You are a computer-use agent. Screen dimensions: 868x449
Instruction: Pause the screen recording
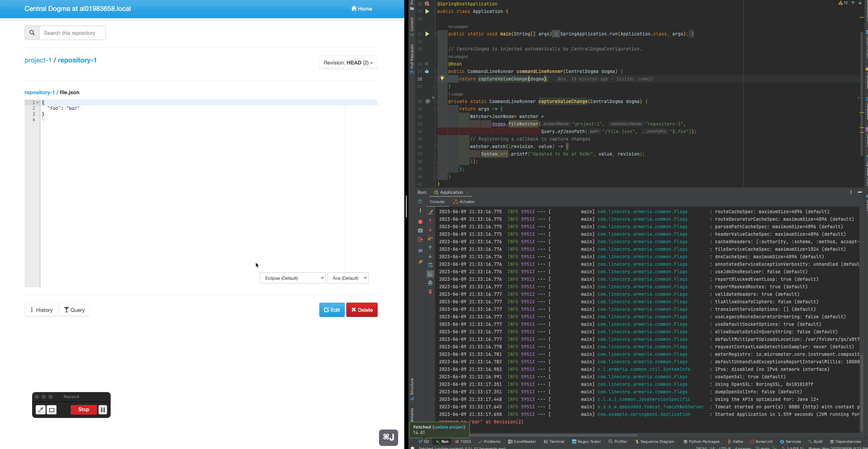103,409
